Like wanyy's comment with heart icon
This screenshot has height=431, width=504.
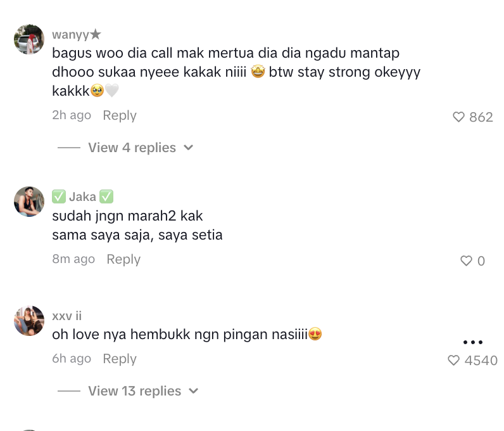[x=459, y=117]
